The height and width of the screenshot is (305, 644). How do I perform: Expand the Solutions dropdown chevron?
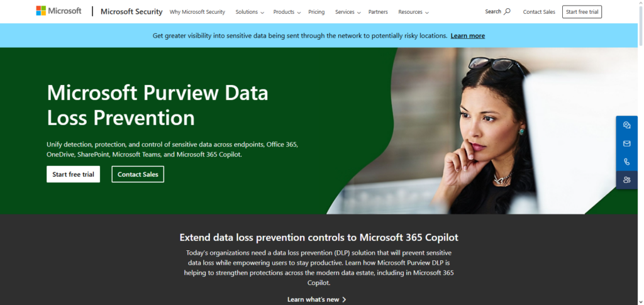[262, 13]
